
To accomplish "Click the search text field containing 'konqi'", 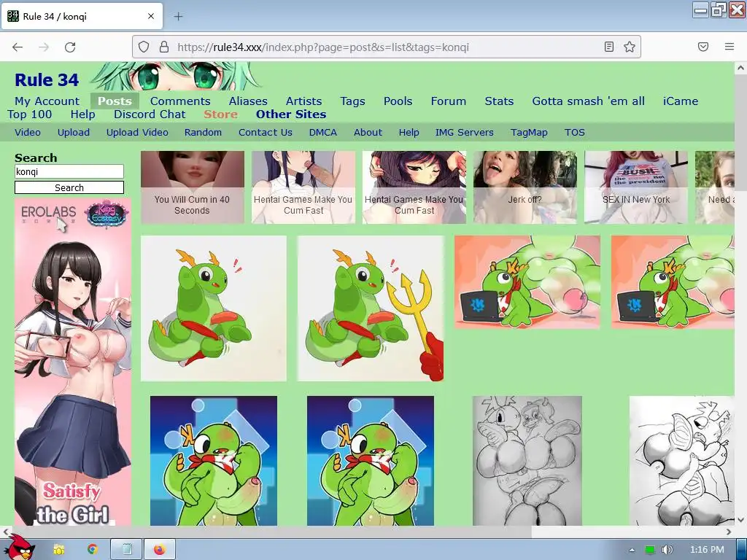I will click(69, 171).
